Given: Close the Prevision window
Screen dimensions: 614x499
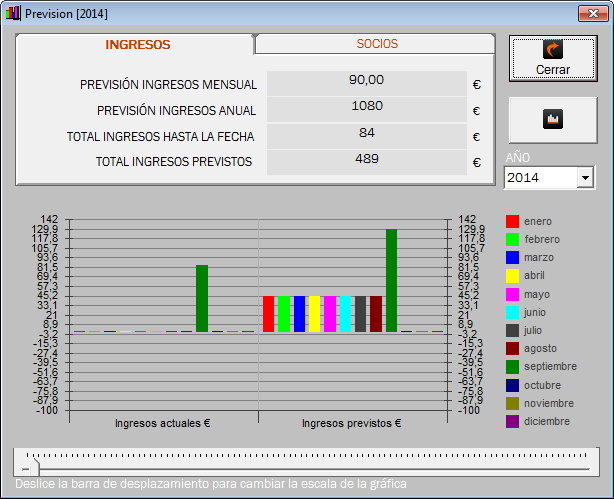Looking at the screenshot, I should click(593, 13).
